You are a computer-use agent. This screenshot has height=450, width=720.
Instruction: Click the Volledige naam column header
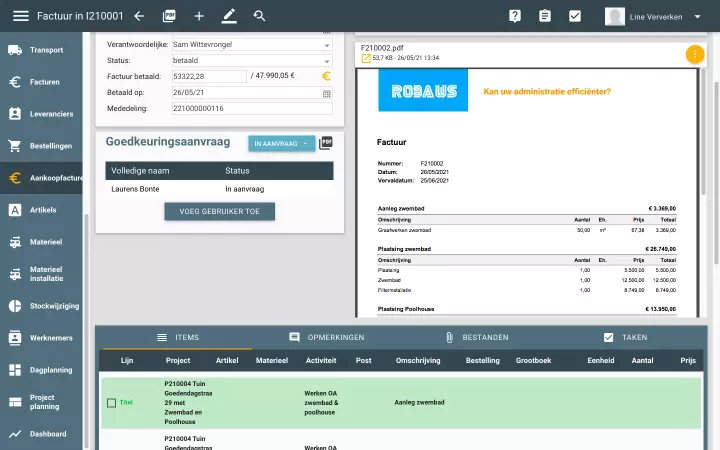pos(140,171)
